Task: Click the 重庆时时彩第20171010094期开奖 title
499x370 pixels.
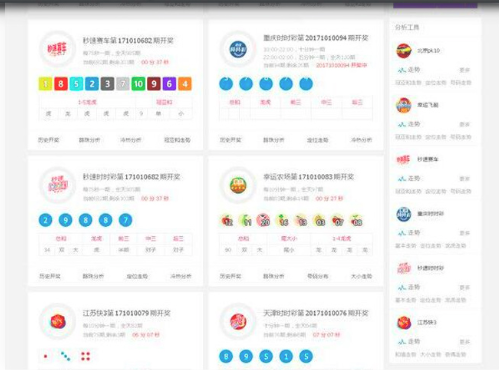Action: pos(316,38)
